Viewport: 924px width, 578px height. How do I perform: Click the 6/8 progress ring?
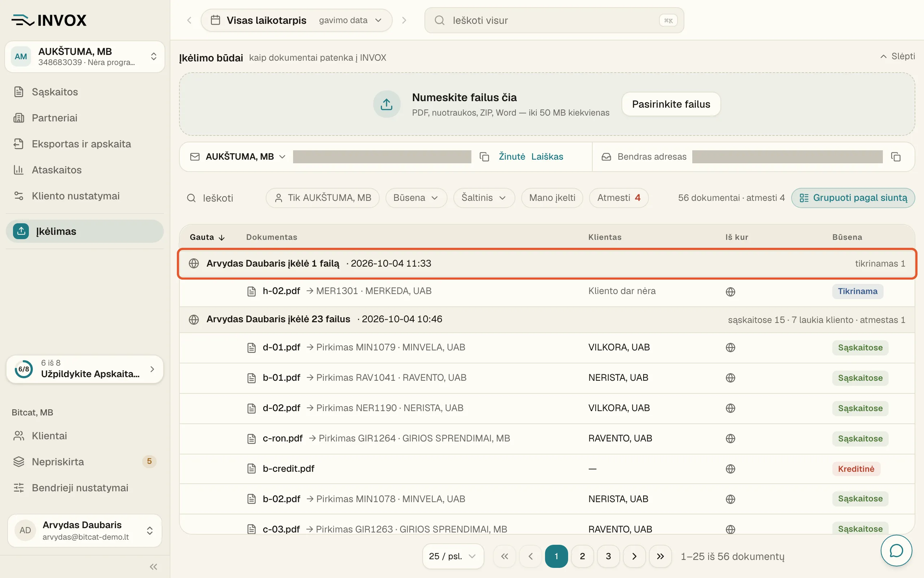[24, 369]
